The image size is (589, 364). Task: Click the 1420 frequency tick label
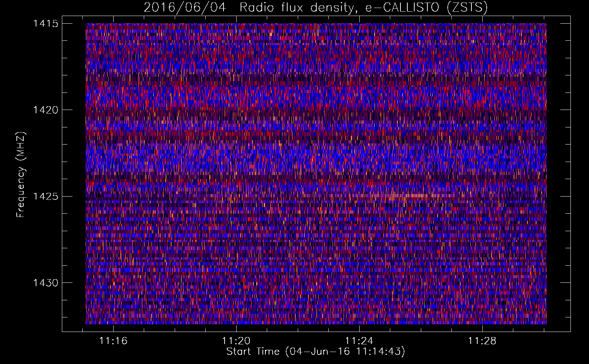[46, 110]
